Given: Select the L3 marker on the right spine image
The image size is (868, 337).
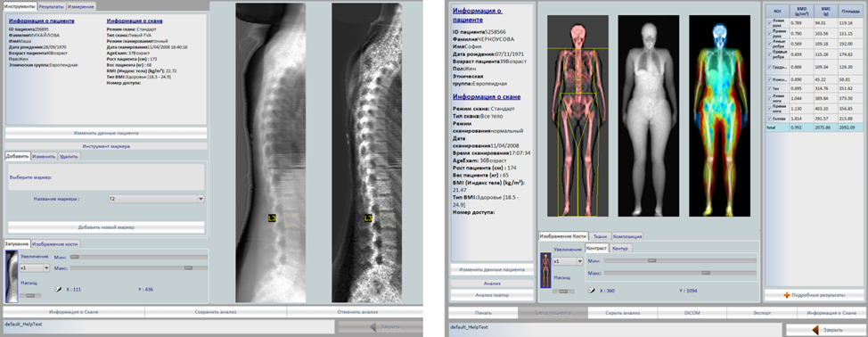Looking at the screenshot, I should tap(368, 218).
